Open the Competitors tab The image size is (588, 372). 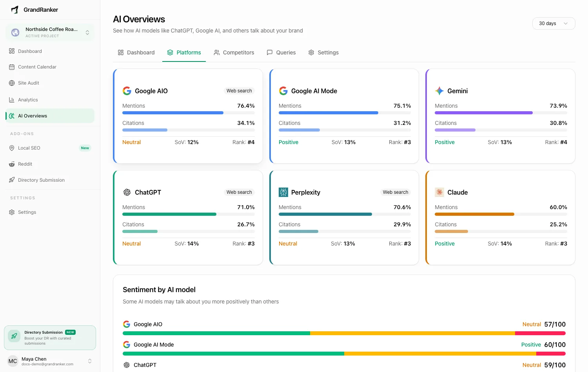pyautogui.click(x=234, y=52)
